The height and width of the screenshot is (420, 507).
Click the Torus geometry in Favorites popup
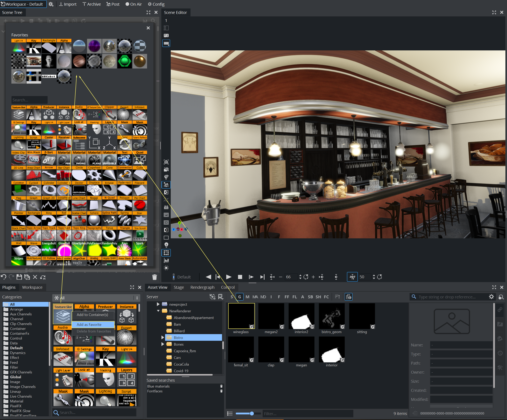[109, 234]
